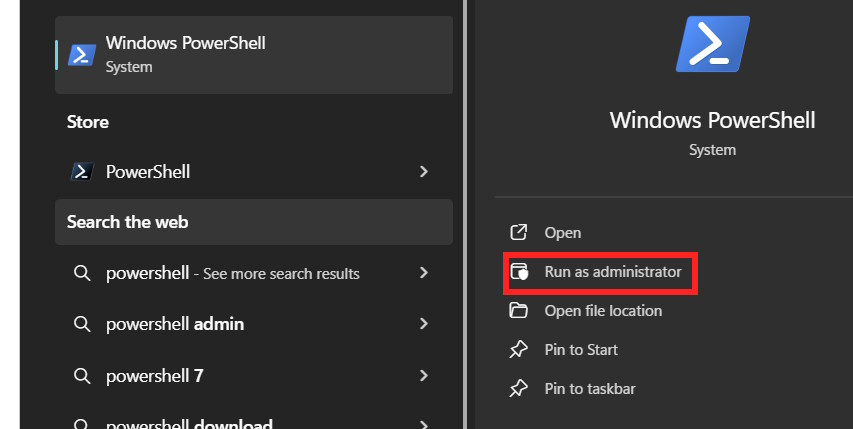The width and height of the screenshot is (853, 429).
Task: Click the pin icon for Pin to taskbar
Action: coord(518,389)
